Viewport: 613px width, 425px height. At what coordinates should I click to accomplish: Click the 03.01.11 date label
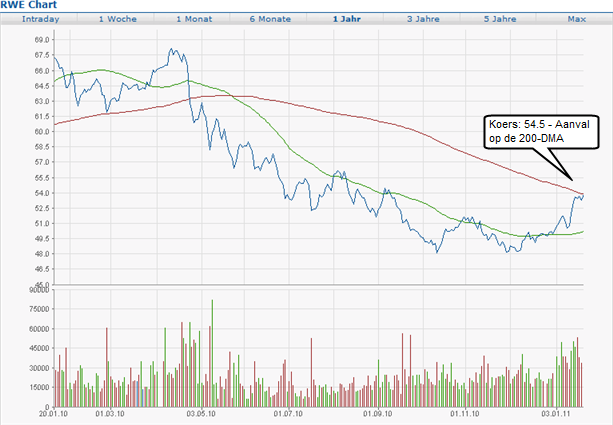[x=556, y=412]
